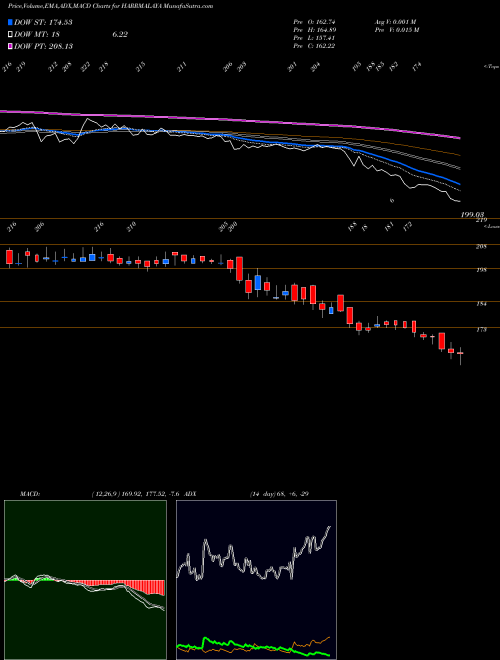Click the 'Pre C: 162.22' close value
The height and width of the screenshot is (660, 500).
click(x=314, y=46)
